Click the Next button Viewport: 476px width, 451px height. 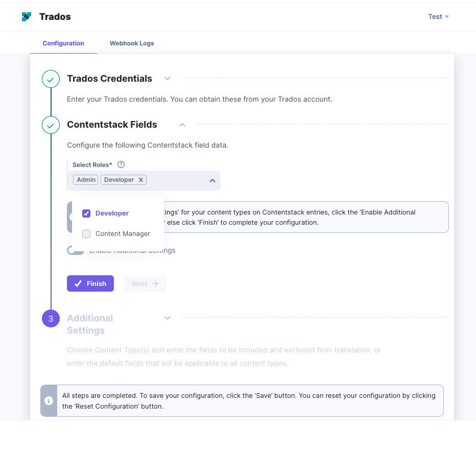(x=145, y=283)
